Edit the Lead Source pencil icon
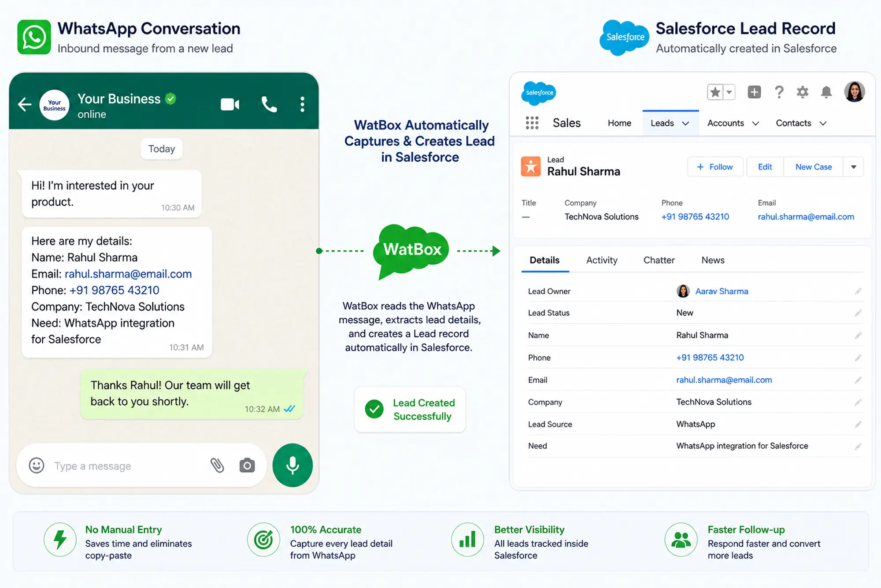 pos(858,424)
